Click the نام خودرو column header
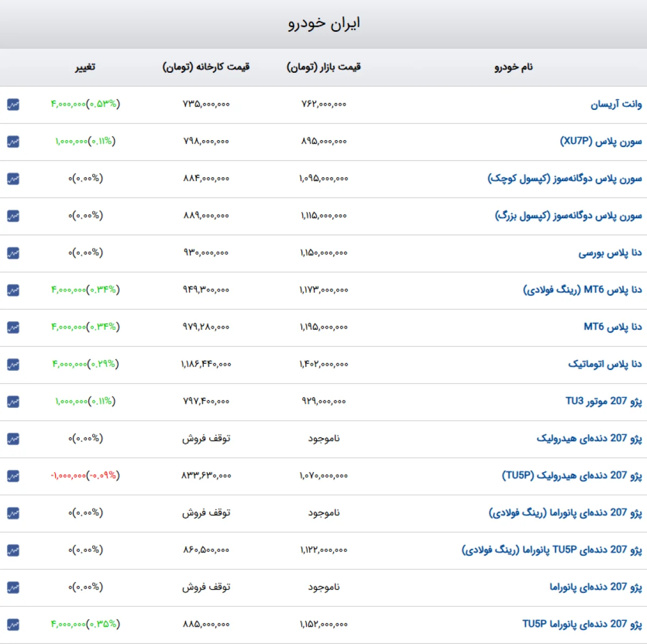This screenshot has width=647, height=644. 512,67
